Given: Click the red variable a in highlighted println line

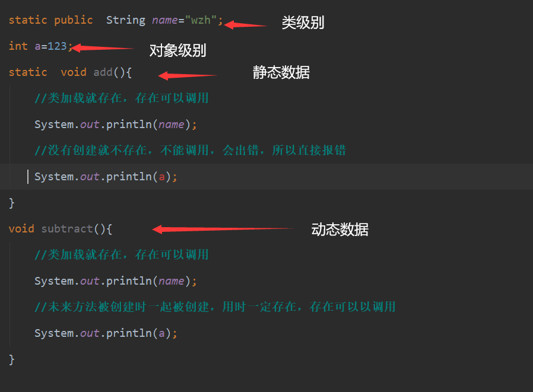Looking at the screenshot, I should click(162, 177).
